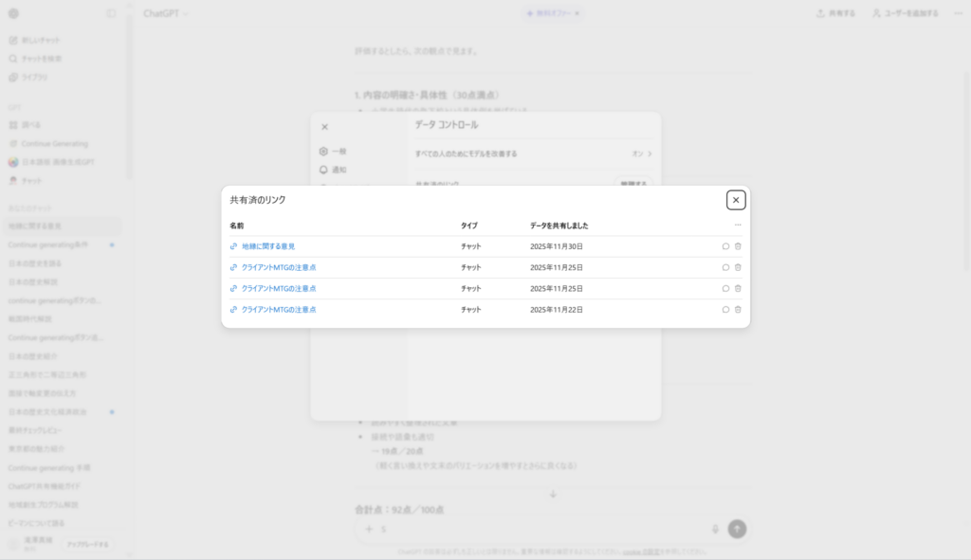Open the 地線に関する意見 shared link
Image resolution: width=971 pixels, height=560 pixels.
click(268, 246)
